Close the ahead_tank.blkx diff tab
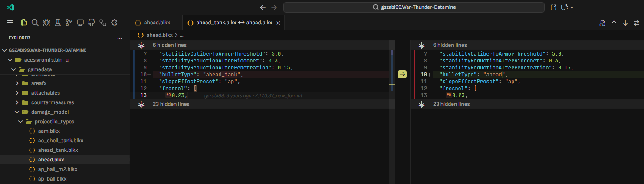 (x=278, y=23)
